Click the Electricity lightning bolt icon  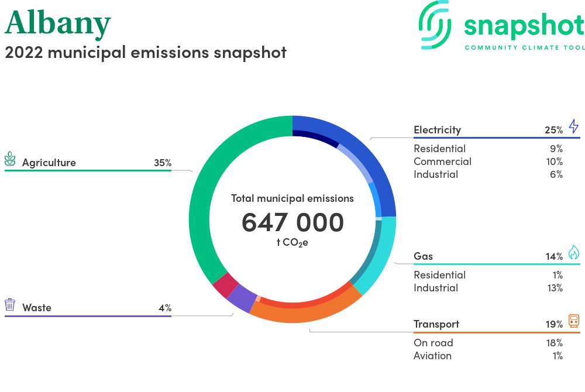click(x=574, y=126)
